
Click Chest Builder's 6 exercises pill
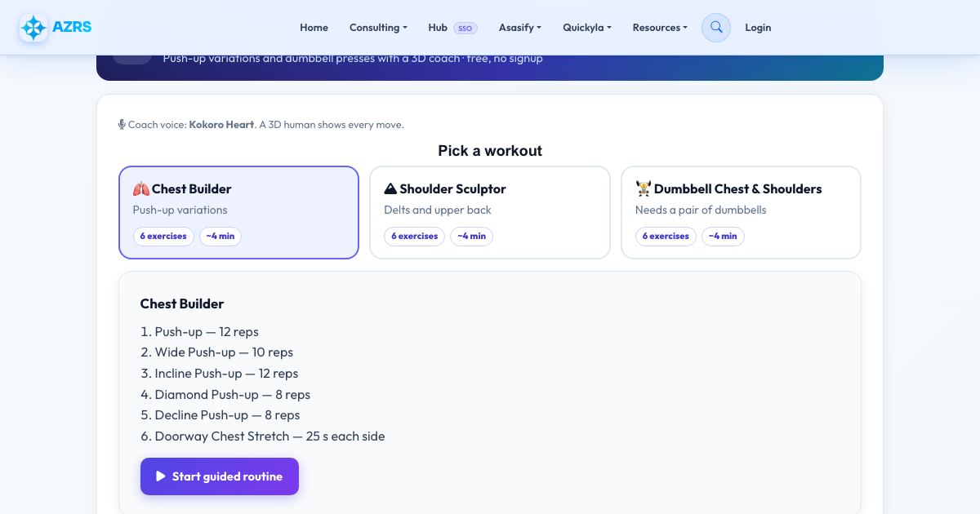163,237
